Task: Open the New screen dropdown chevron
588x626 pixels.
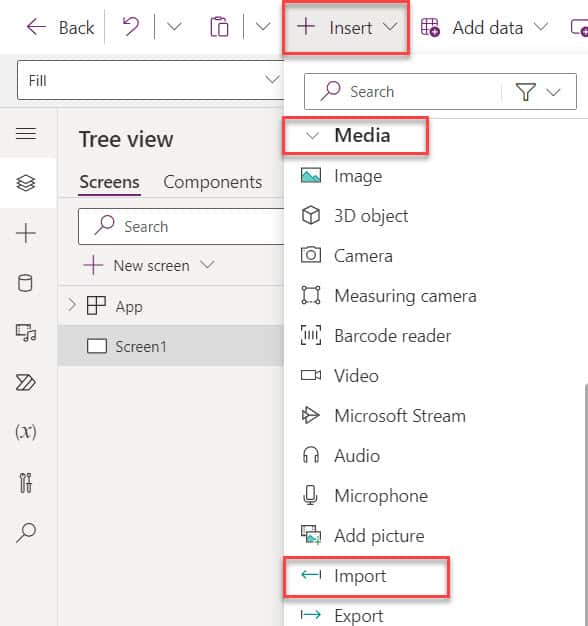Action: 208,264
